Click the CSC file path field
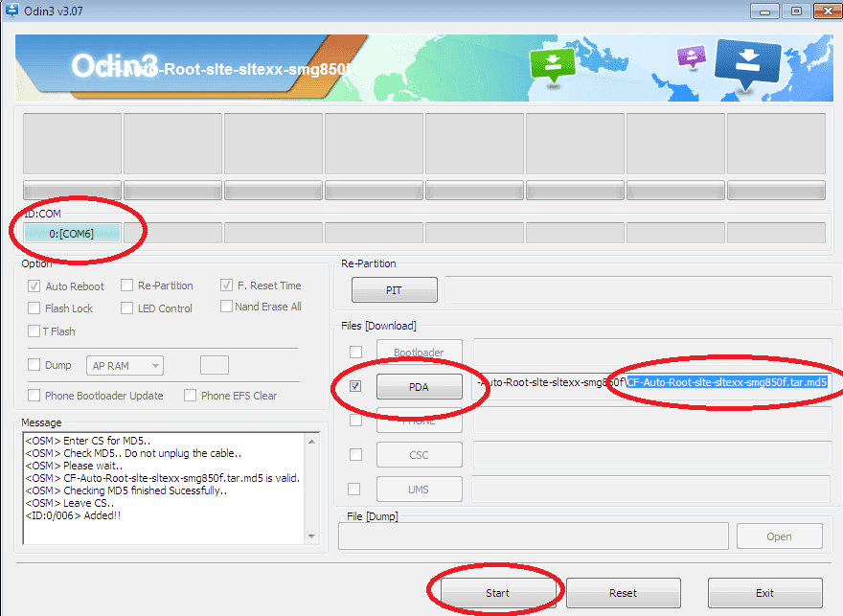This screenshot has height=616, width=843. click(652, 455)
